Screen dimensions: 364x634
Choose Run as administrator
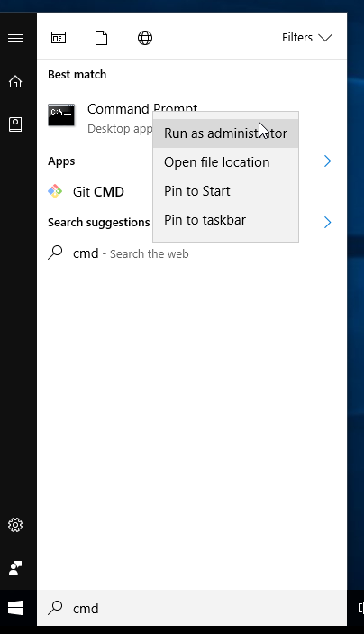[225, 133]
